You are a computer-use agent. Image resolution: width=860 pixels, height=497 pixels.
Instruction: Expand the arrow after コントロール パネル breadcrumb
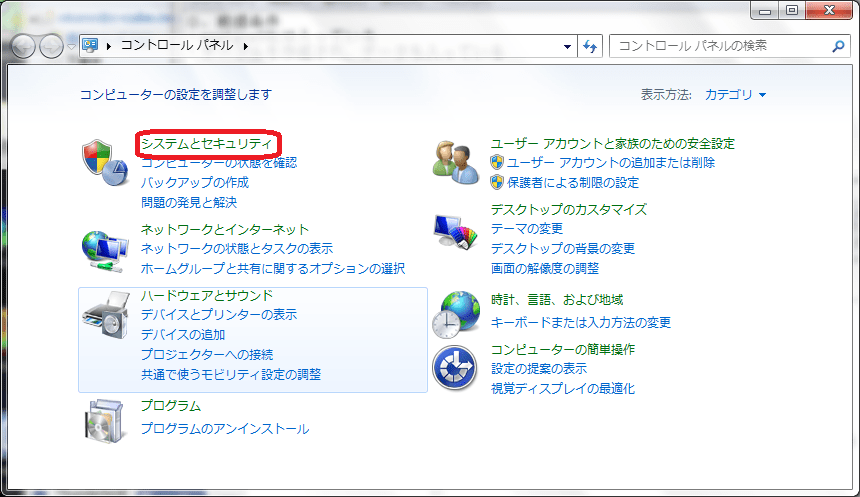[x=246, y=46]
